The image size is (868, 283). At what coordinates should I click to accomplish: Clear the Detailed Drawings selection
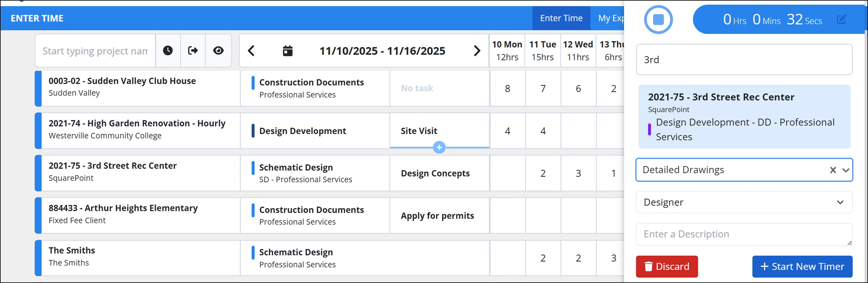click(x=833, y=170)
